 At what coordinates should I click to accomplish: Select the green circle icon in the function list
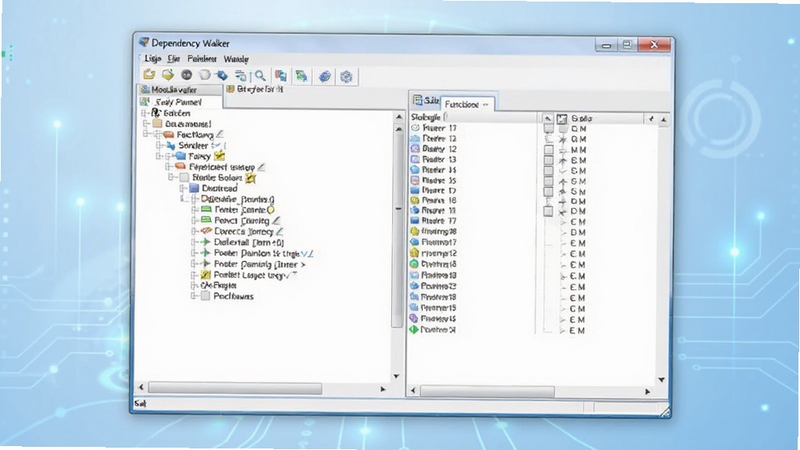(x=414, y=264)
